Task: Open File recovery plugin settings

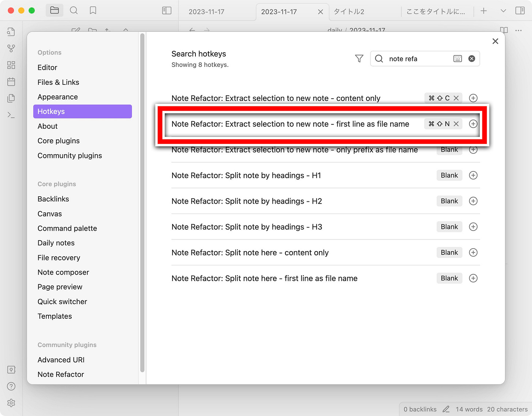Action: [83, 258]
